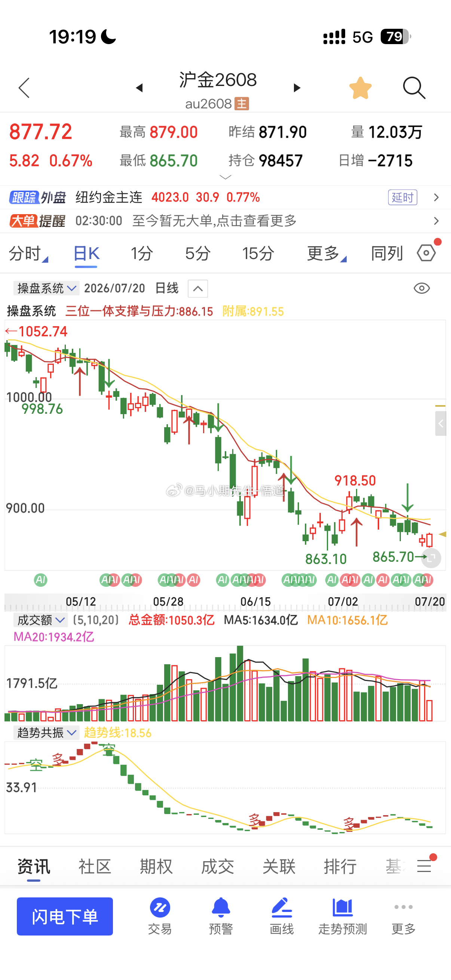The width and height of the screenshot is (451, 980).
Task: Open search with magnifier icon
Action: point(414,88)
